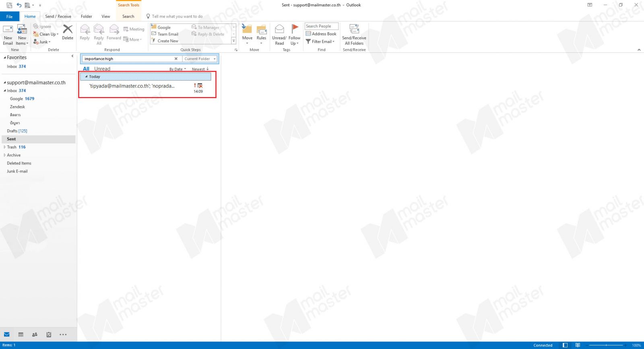Expand the Quick Steps gallery
644x349 pixels.
(234, 41)
